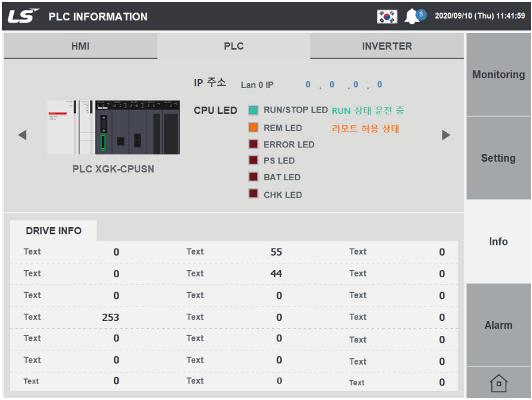Image resolution: width=532 pixels, height=400 pixels.
Task: Click the RUN/STOP LED green indicator
Action: 253,110
